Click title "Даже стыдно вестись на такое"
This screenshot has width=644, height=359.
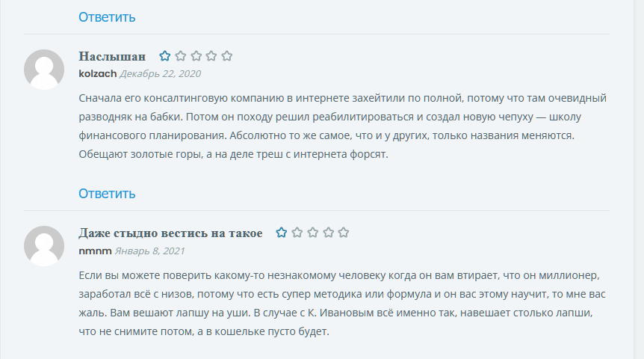click(x=170, y=233)
